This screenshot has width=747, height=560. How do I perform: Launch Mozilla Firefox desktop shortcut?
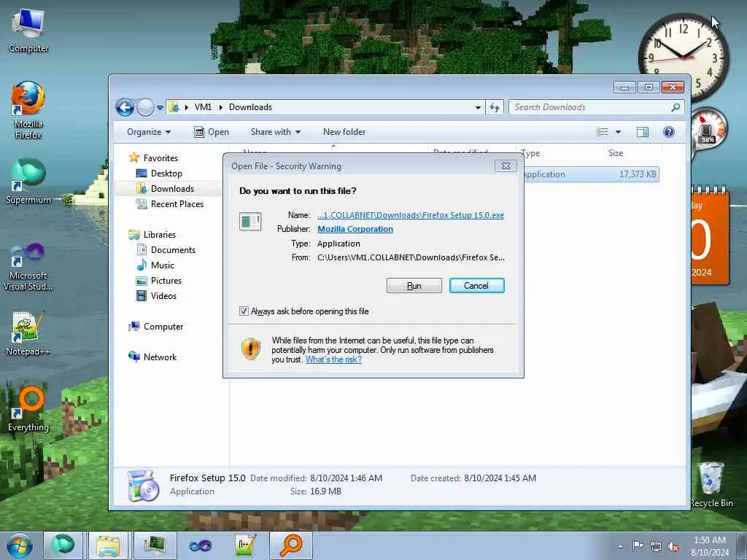point(28,111)
